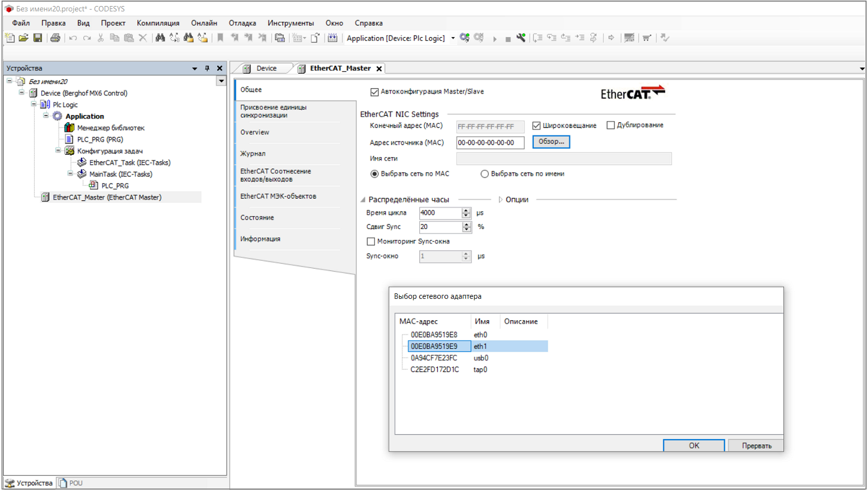
Task: Click the Toggle bookmark icon
Action: click(220, 38)
